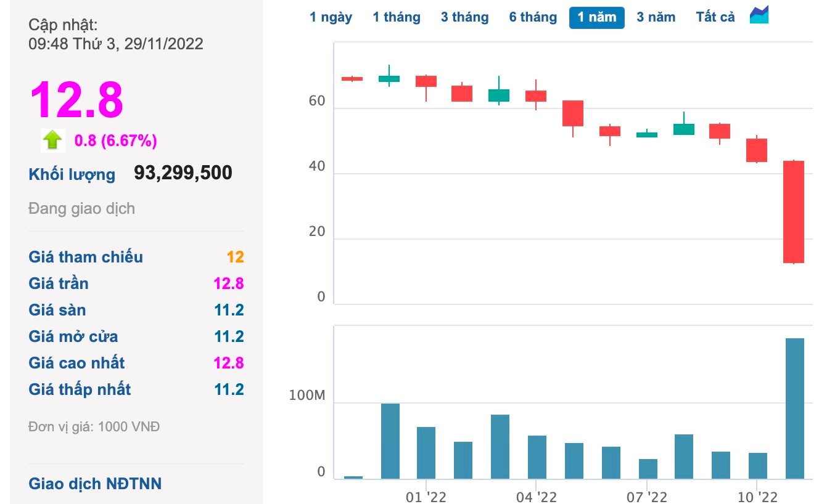Click the green up-arrow price change icon

point(52,140)
